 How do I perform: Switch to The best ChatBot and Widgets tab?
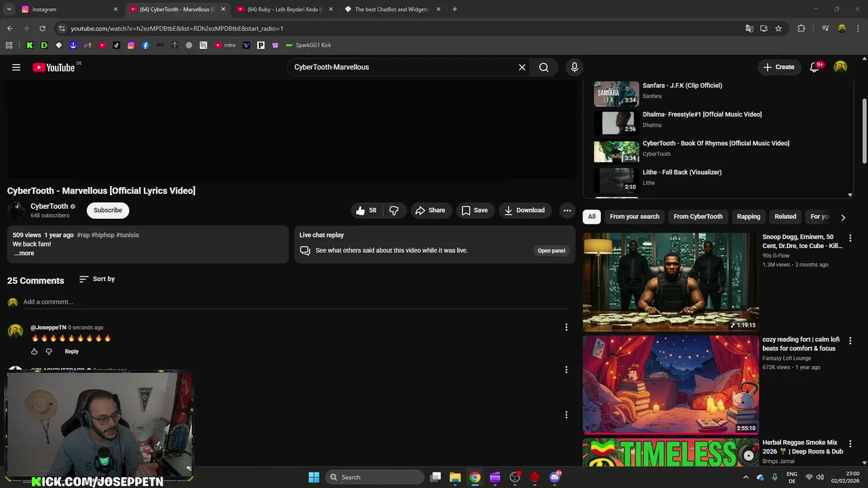click(392, 9)
